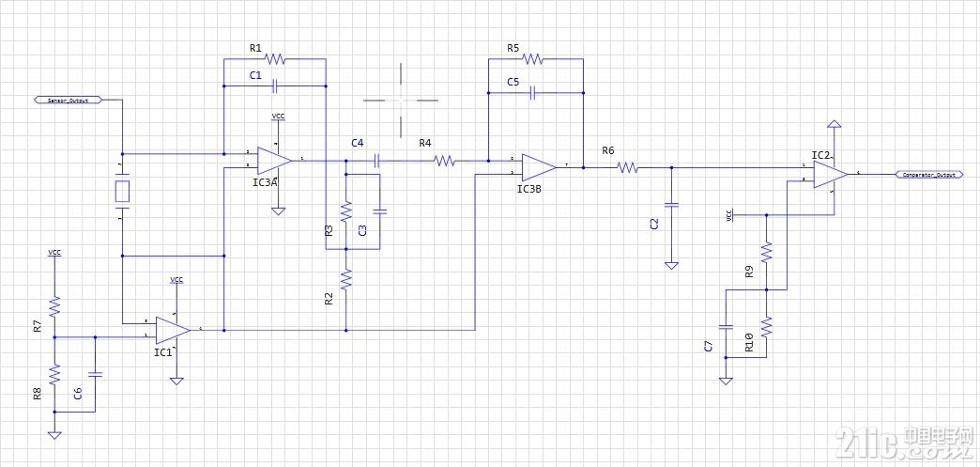Click the C1 designator label
This screenshot has width=980, height=467.
[255, 74]
